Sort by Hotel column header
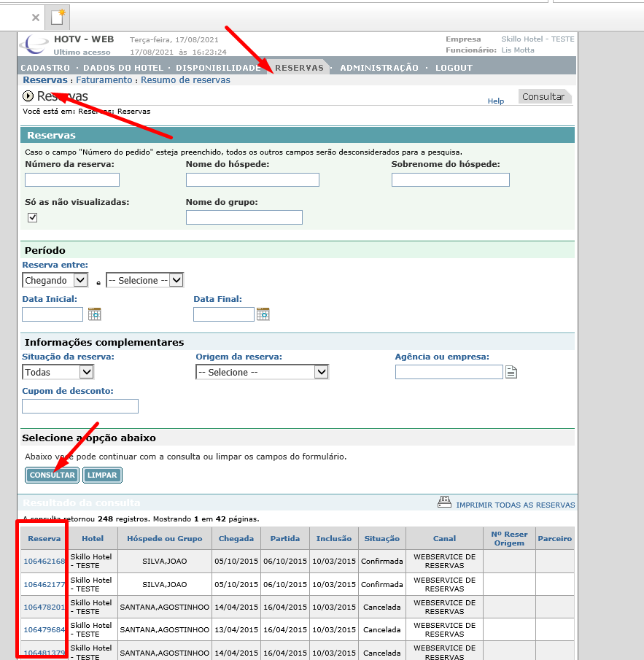The height and width of the screenshot is (660, 644). tap(93, 538)
